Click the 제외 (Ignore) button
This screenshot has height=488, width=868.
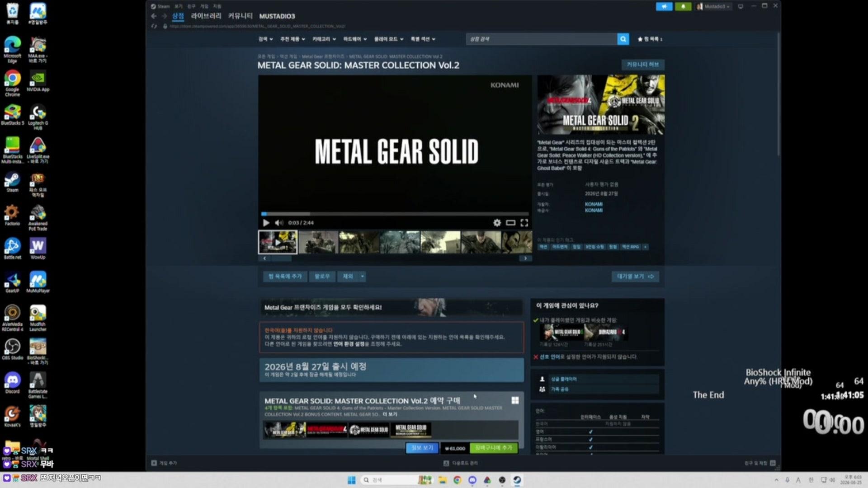pos(348,277)
